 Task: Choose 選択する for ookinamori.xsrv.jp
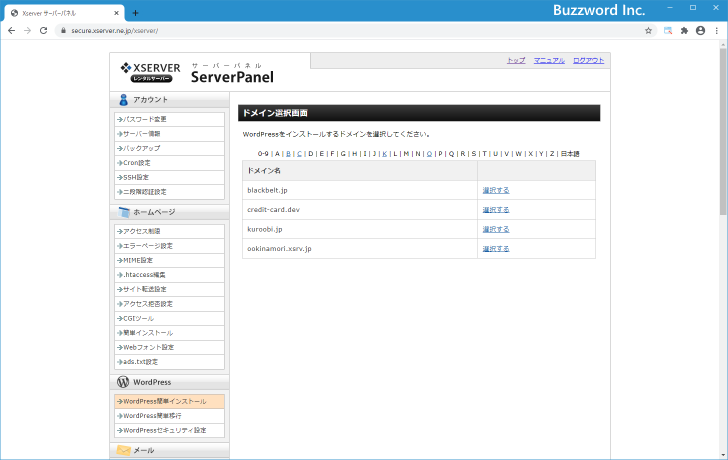coord(495,248)
